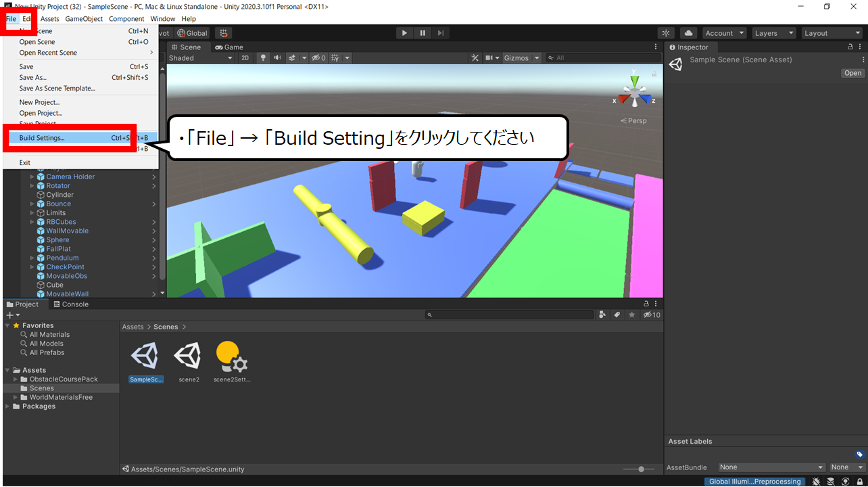This screenshot has width=868, height=487.
Task: Choose Open Scene menu entry
Action: pos(80,42)
